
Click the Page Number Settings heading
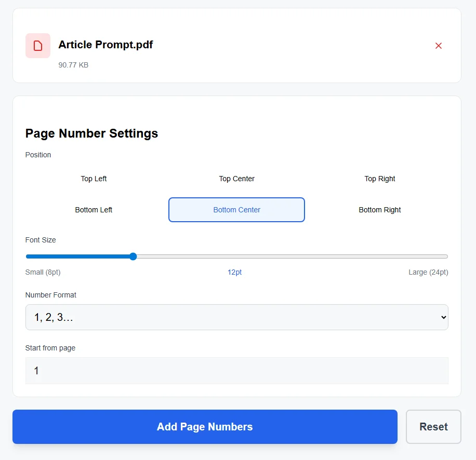click(x=91, y=133)
